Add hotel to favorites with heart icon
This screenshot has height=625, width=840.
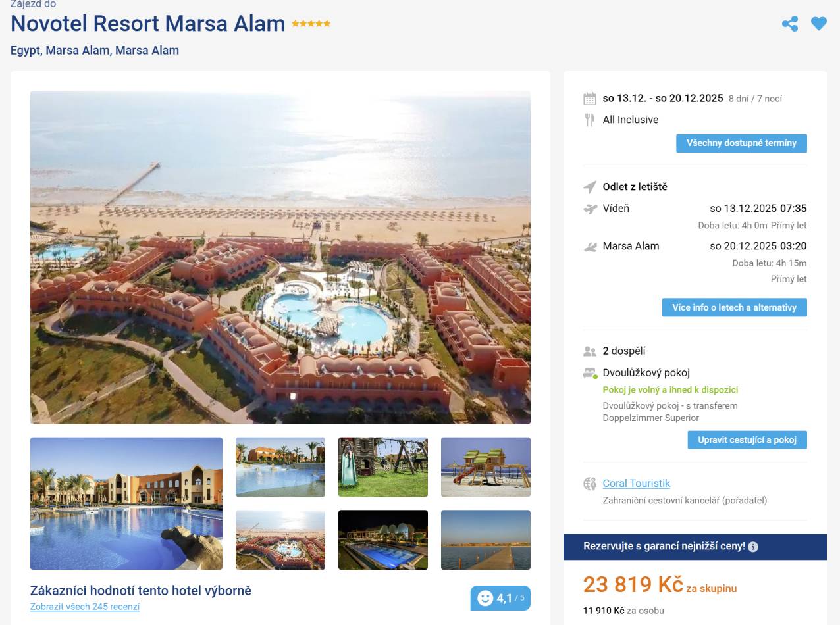[x=818, y=24]
